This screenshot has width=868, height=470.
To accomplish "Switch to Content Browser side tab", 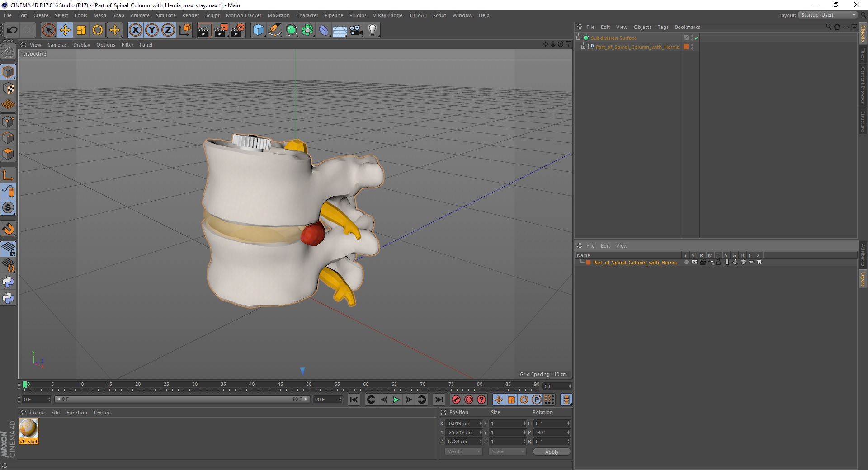I will (x=863, y=85).
